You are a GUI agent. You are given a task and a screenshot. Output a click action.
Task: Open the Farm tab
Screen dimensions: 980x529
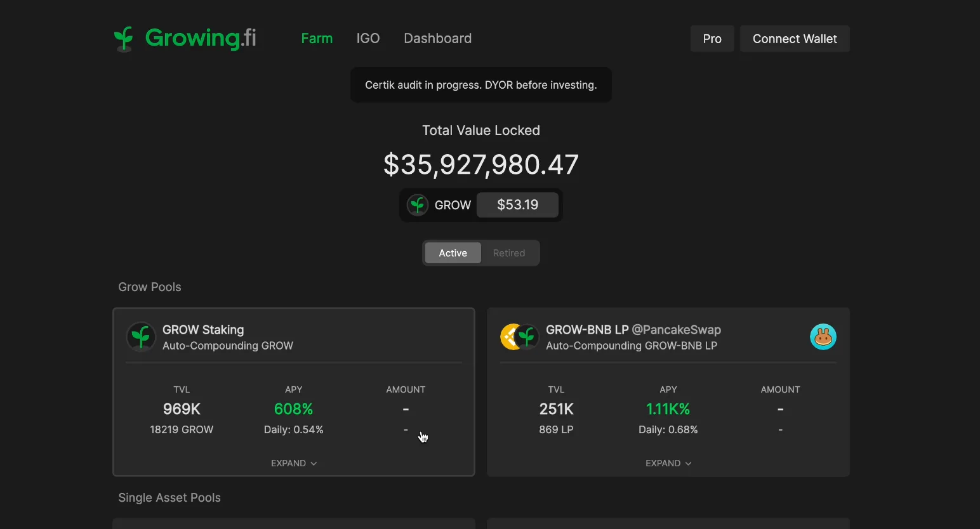pos(317,39)
